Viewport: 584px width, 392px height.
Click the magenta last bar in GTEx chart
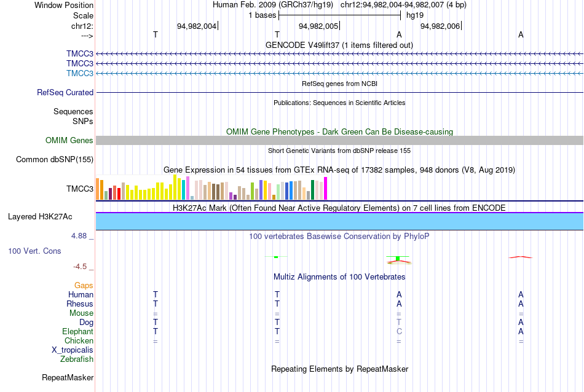coord(326,189)
